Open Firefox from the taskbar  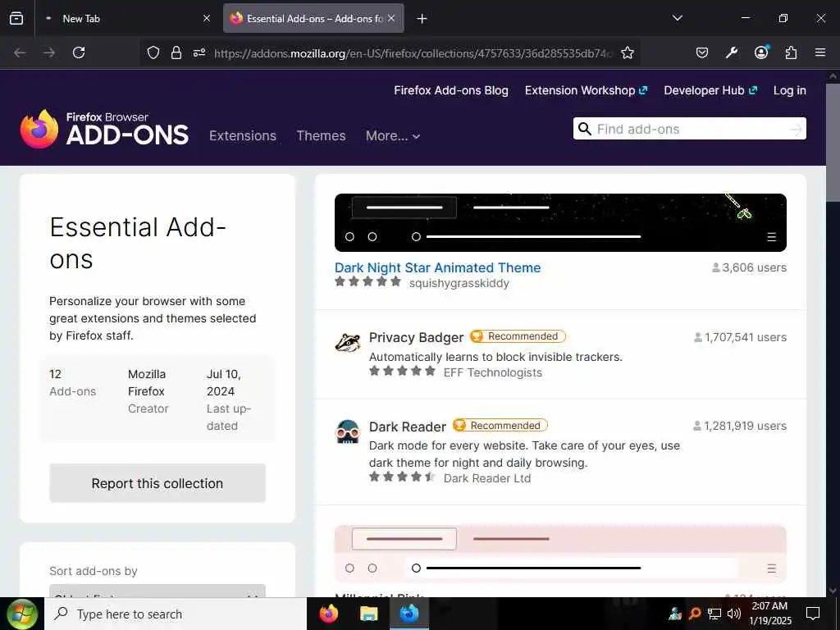pos(329,614)
